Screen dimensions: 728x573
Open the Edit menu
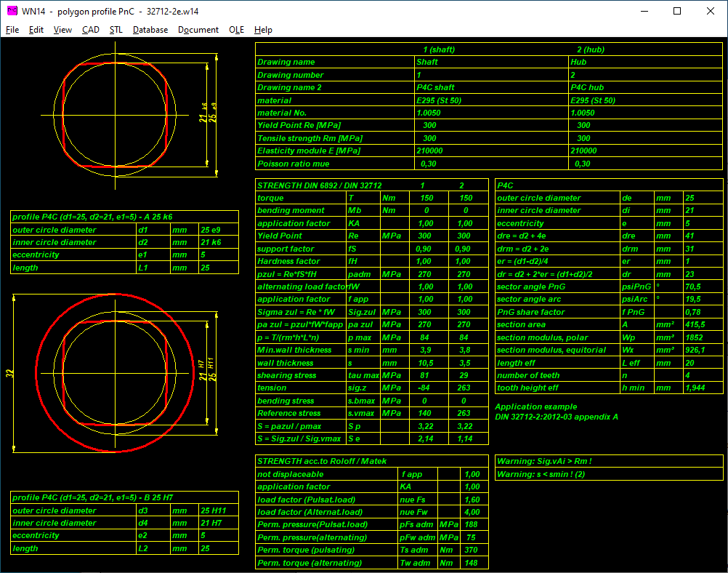[x=36, y=30]
